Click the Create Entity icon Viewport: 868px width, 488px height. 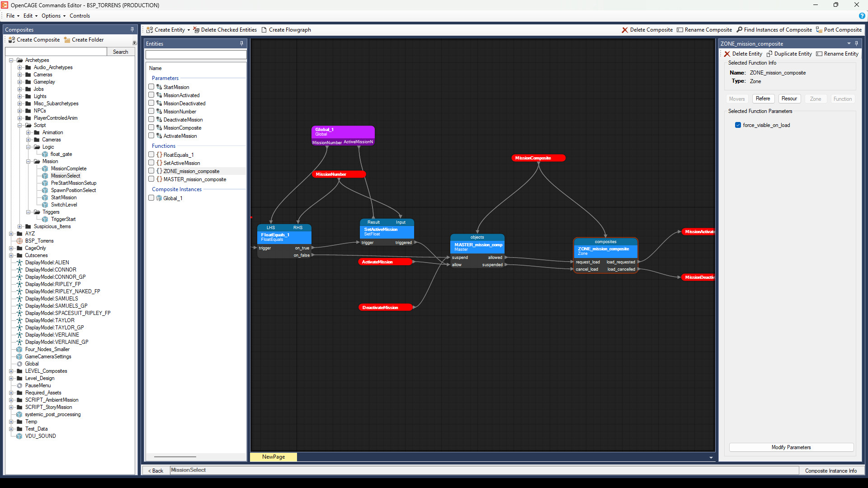coord(150,30)
